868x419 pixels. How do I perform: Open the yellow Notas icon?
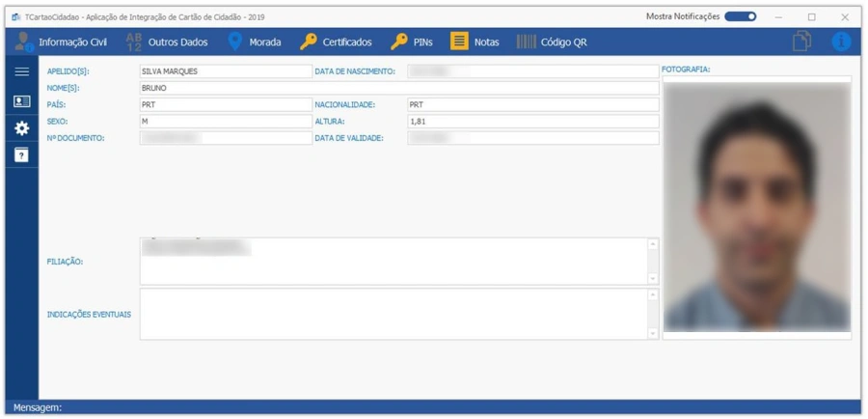(x=459, y=42)
